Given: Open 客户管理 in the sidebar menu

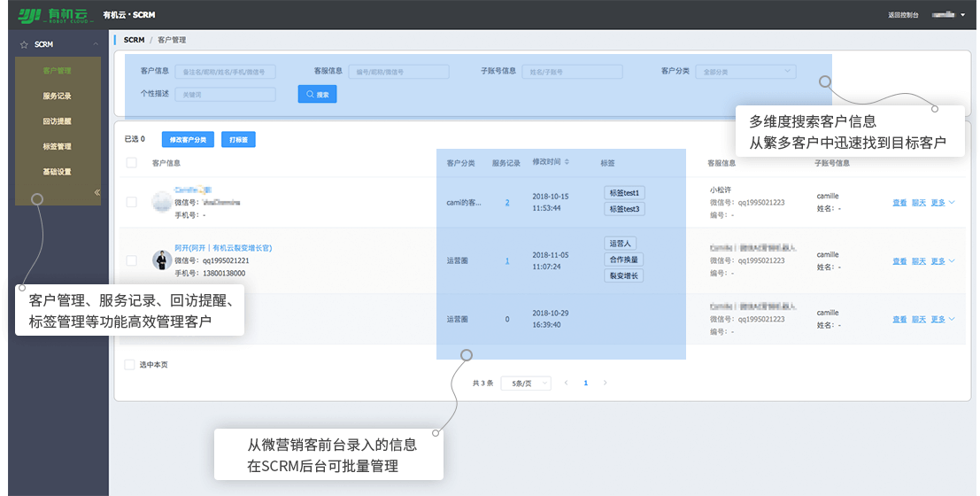Looking at the screenshot, I should (x=58, y=70).
